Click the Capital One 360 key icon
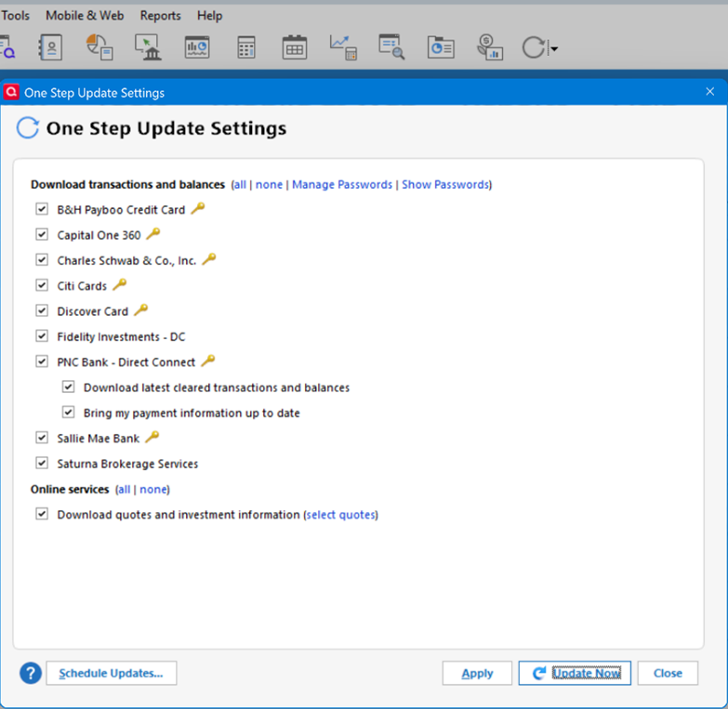Viewport: 728px width, 709px height. (153, 233)
